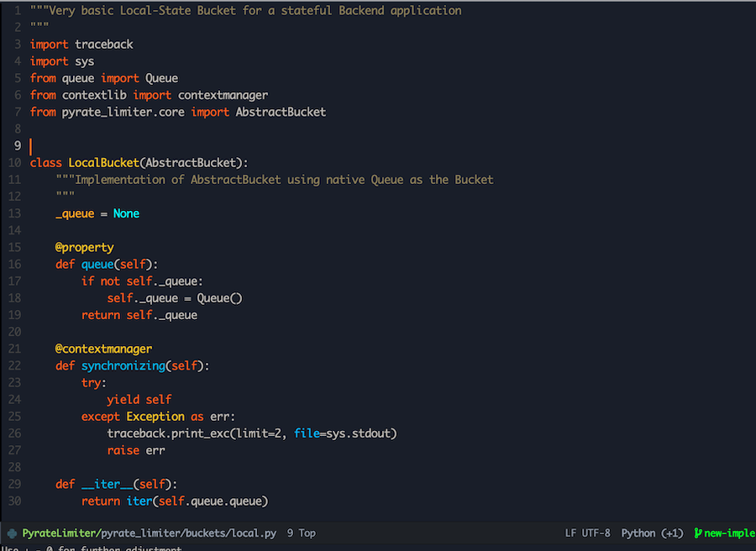Click 'file' keyword argument on line 26
Viewport: 756px width, 551px height.
307,433
